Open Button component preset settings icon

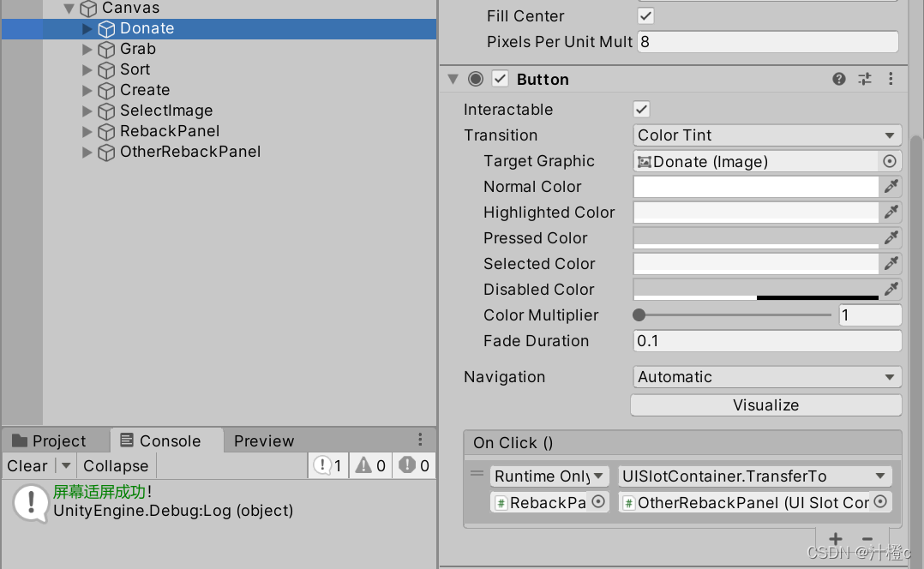click(x=865, y=79)
